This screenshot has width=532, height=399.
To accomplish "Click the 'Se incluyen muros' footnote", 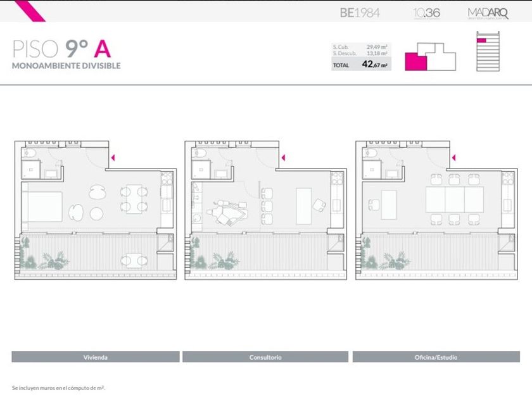I will coord(58,388).
